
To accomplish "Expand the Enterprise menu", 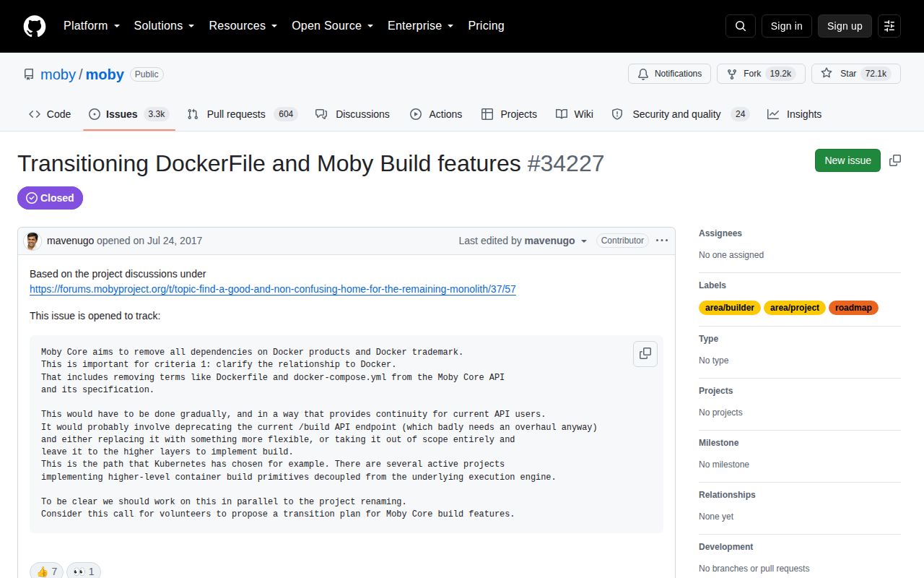I will (421, 26).
